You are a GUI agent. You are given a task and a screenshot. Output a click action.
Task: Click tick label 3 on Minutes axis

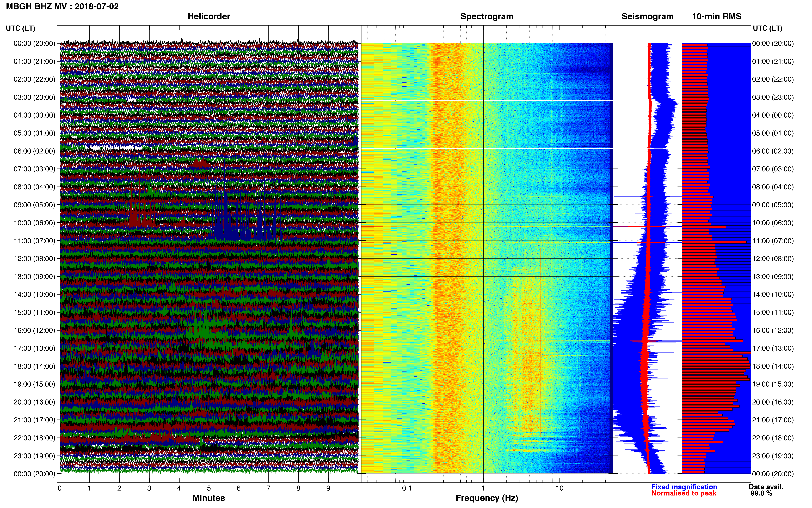coord(149,488)
